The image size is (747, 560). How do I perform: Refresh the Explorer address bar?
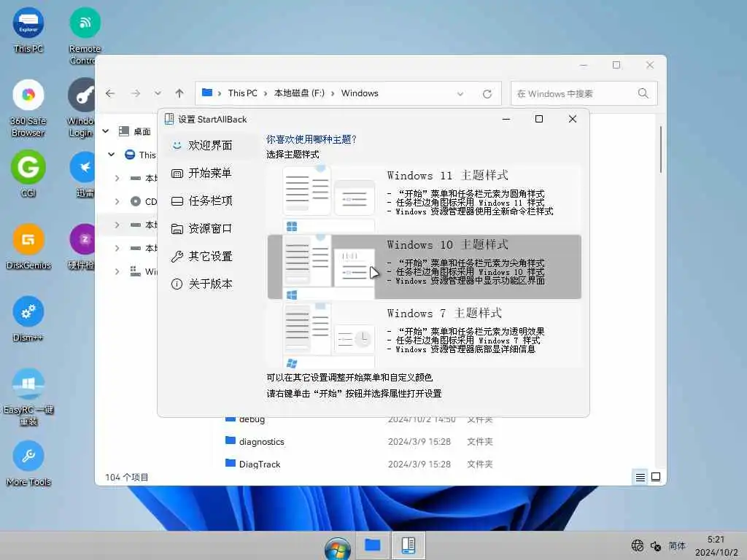coord(487,94)
